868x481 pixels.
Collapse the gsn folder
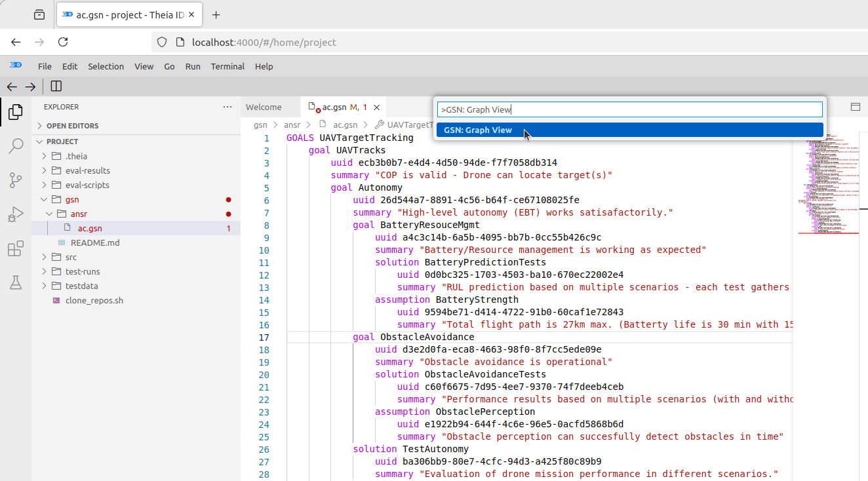coord(45,199)
